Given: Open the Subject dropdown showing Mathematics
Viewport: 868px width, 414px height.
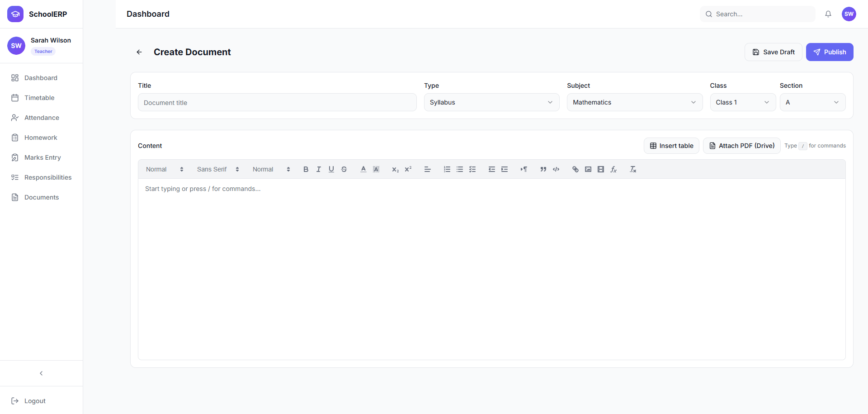Looking at the screenshot, I should coord(635,102).
